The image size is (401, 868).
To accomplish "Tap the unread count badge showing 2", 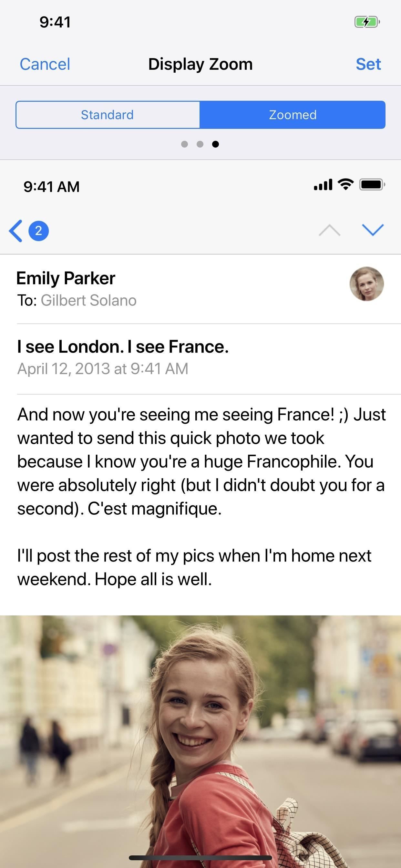I will [x=38, y=231].
